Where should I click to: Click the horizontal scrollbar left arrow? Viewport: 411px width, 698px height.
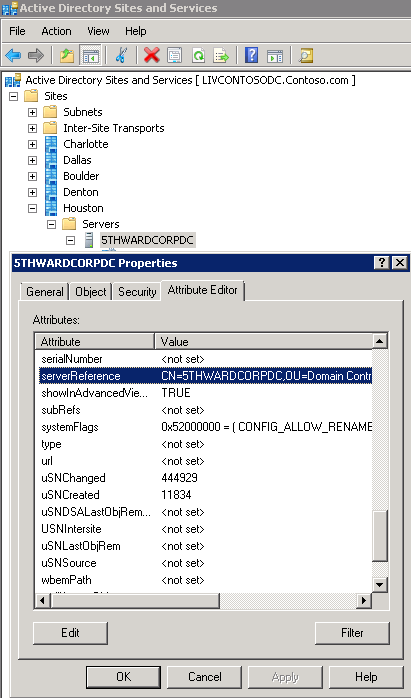tap(43, 601)
